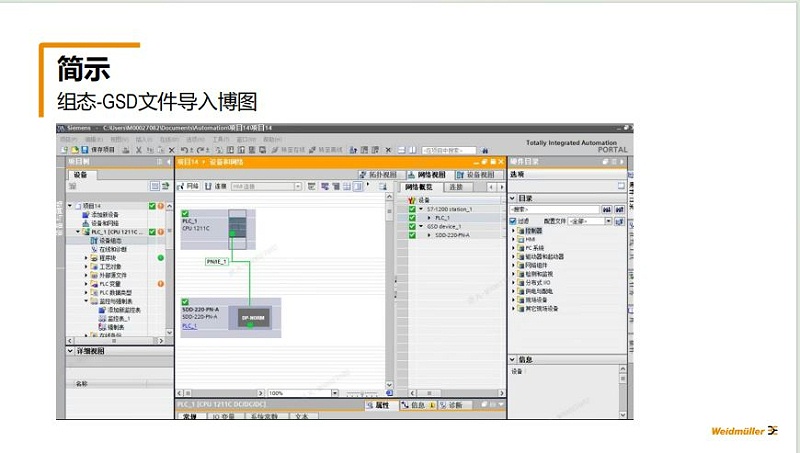This screenshot has height=453, width=800.
Task: Collapse the Information section in catalog
Action: pos(513,360)
